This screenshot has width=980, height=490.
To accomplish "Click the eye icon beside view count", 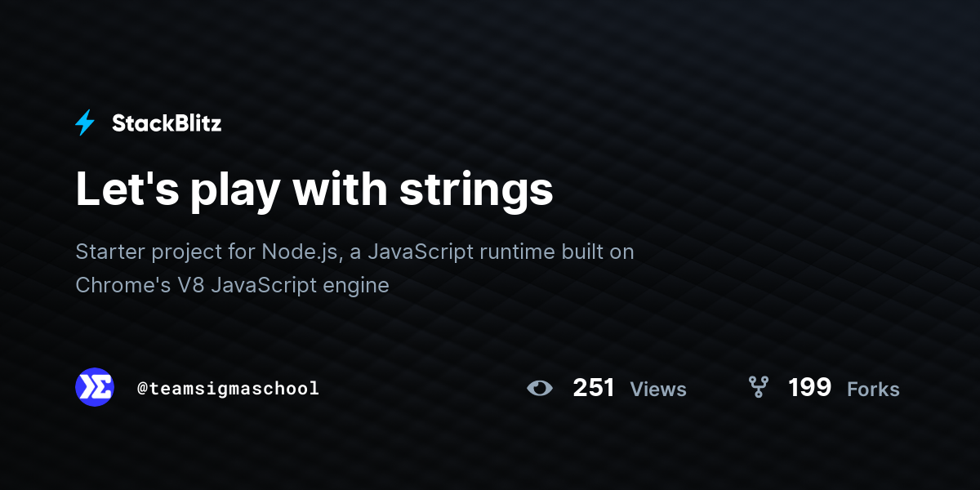I will 540,388.
